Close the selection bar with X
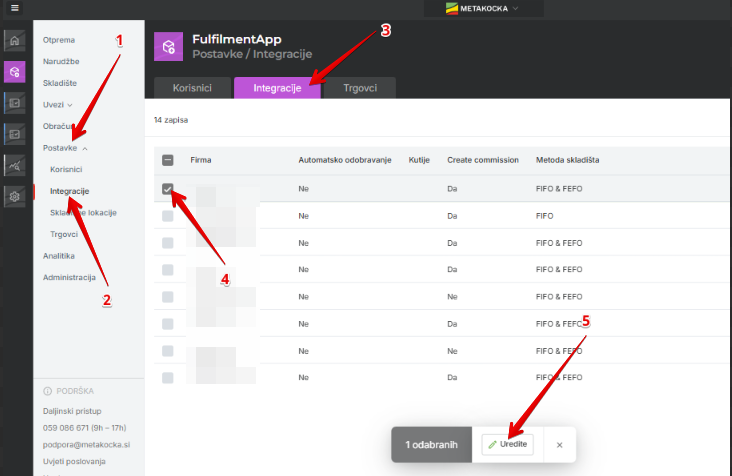Screen dimensions: 732x476 tap(559, 445)
